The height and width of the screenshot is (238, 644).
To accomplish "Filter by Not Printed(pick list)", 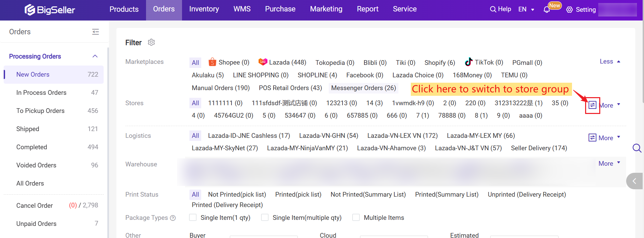I will point(237,194).
